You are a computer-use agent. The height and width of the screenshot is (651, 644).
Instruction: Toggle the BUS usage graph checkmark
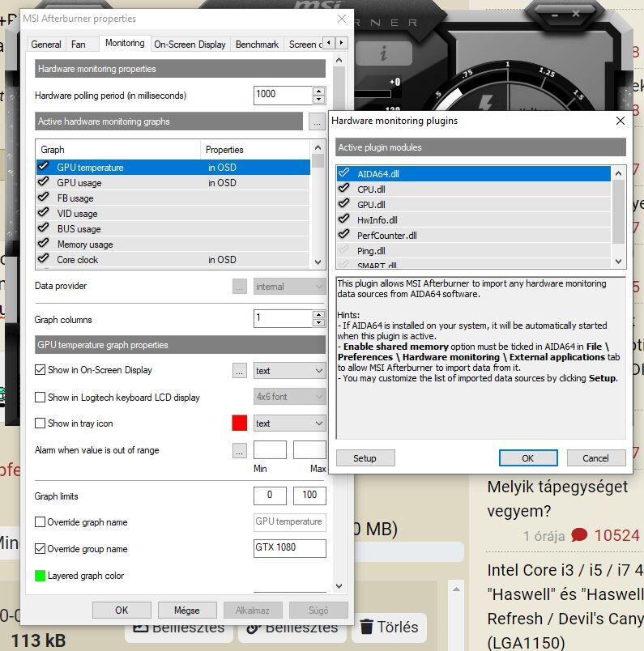click(43, 228)
